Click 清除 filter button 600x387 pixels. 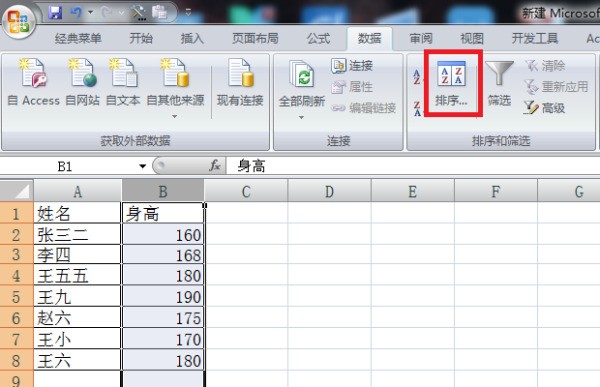pyautogui.click(x=545, y=65)
